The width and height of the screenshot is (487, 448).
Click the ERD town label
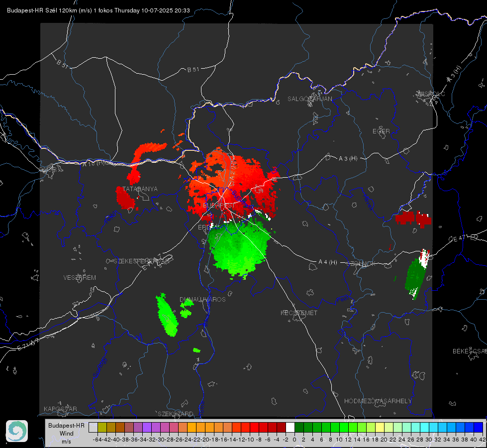click(204, 227)
